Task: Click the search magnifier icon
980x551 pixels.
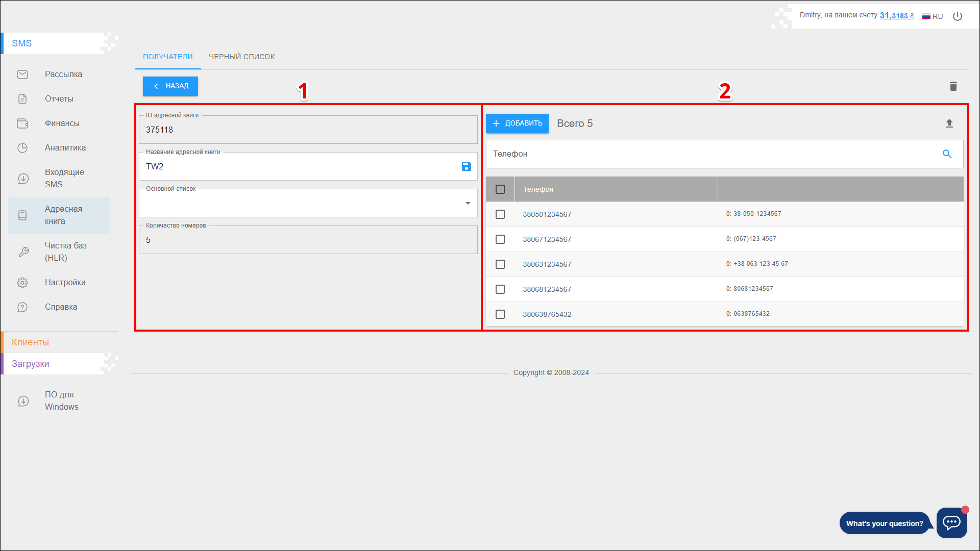Action: pyautogui.click(x=947, y=154)
